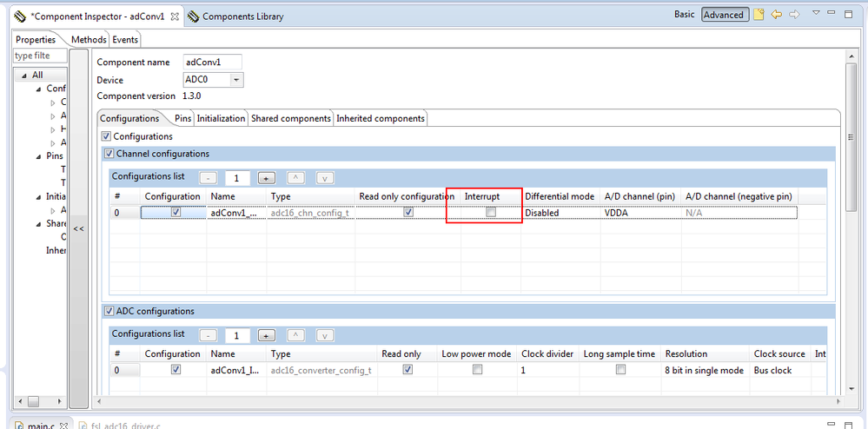Image resolution: width=868 pixels, height=429 pixels.
Task: Toggle channel Read only configuration checkbox
Action: click(x=408, y=212)
